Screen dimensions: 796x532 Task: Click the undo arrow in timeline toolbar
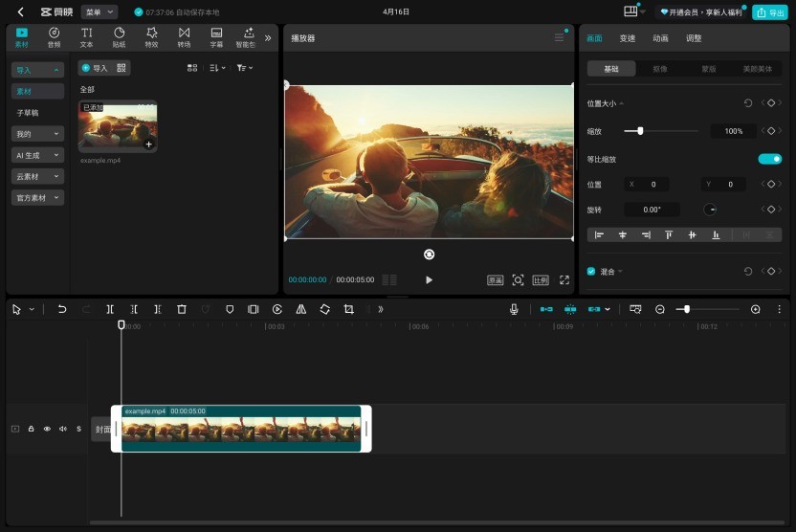pyautogui.click(x=62, y=309)
